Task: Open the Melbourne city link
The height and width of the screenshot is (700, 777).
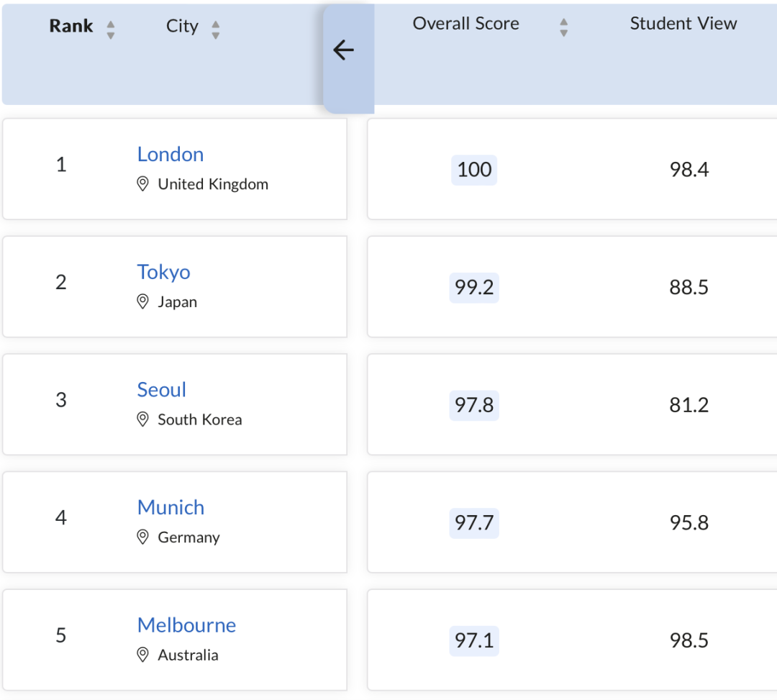Action: (x=187, y=625)
